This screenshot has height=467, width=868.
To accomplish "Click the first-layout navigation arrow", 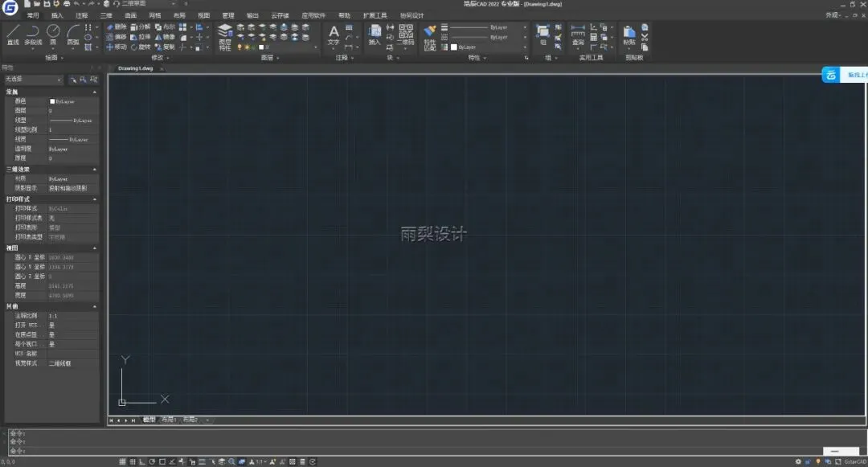I will 111,420.
